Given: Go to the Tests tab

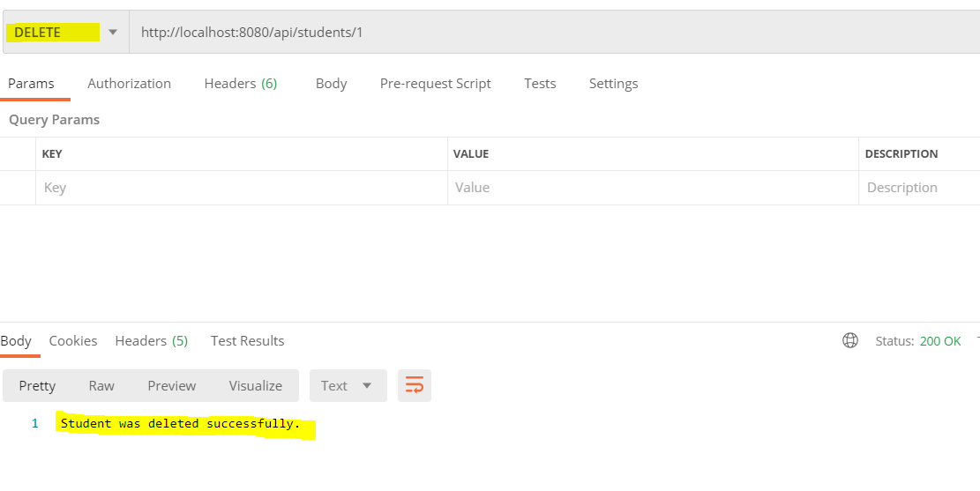Looking at the screenshot, I should [x=540, y=84].
